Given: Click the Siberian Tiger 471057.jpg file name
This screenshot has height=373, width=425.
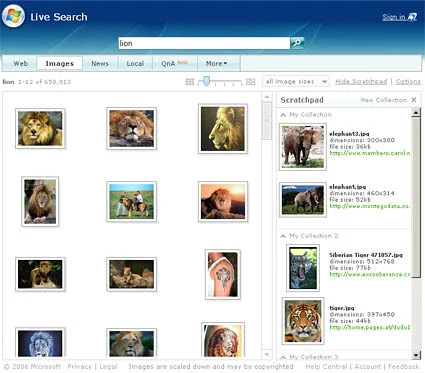Looking at the screenshot, I should click(366, 255).
